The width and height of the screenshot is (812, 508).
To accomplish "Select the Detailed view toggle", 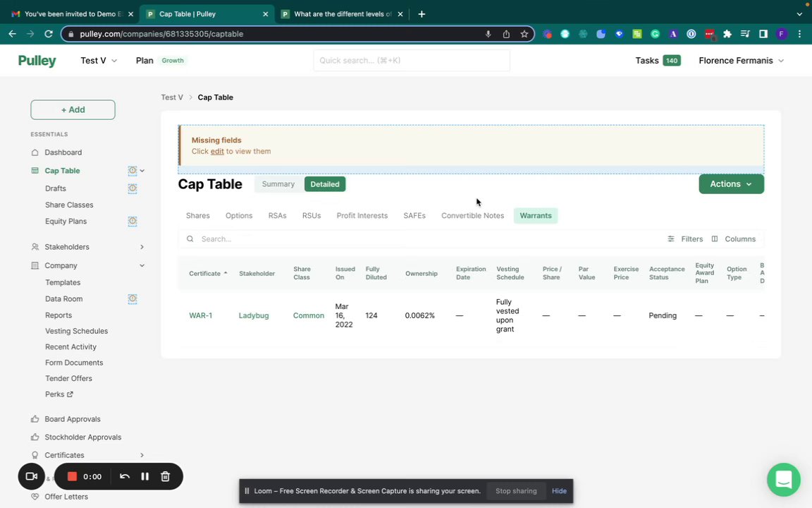I will coord(325,184).
